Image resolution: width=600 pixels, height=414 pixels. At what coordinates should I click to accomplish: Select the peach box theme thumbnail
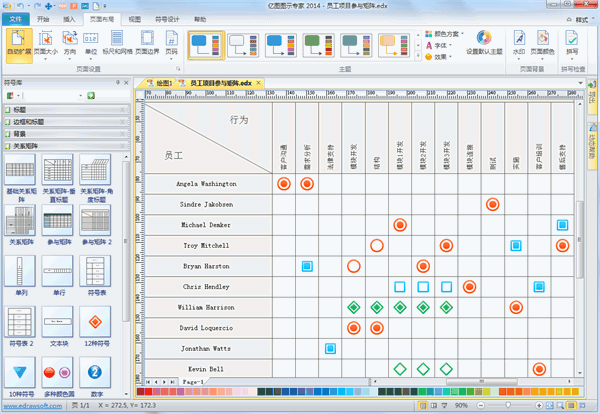tap(394, 46)
